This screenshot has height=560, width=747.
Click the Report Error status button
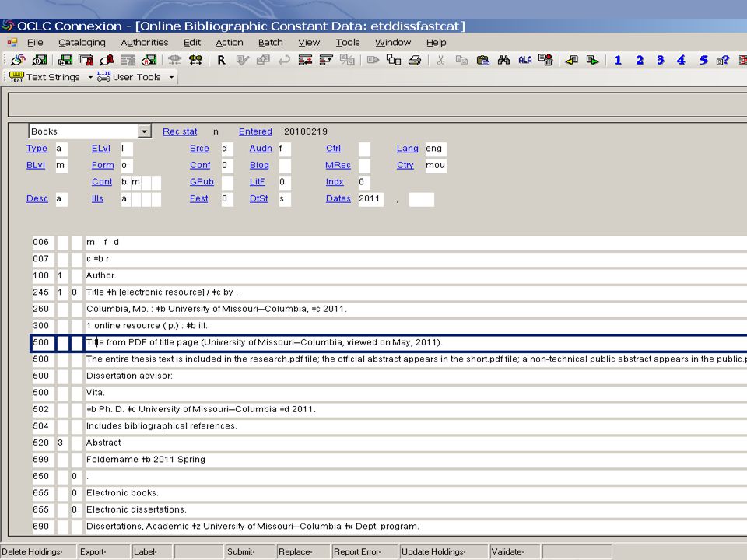tap(364, 551)
